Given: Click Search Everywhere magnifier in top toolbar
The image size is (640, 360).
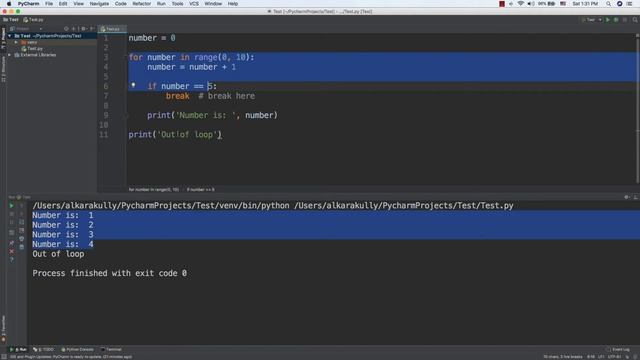Looking at the screenshot, I should [x=635, y=20].
